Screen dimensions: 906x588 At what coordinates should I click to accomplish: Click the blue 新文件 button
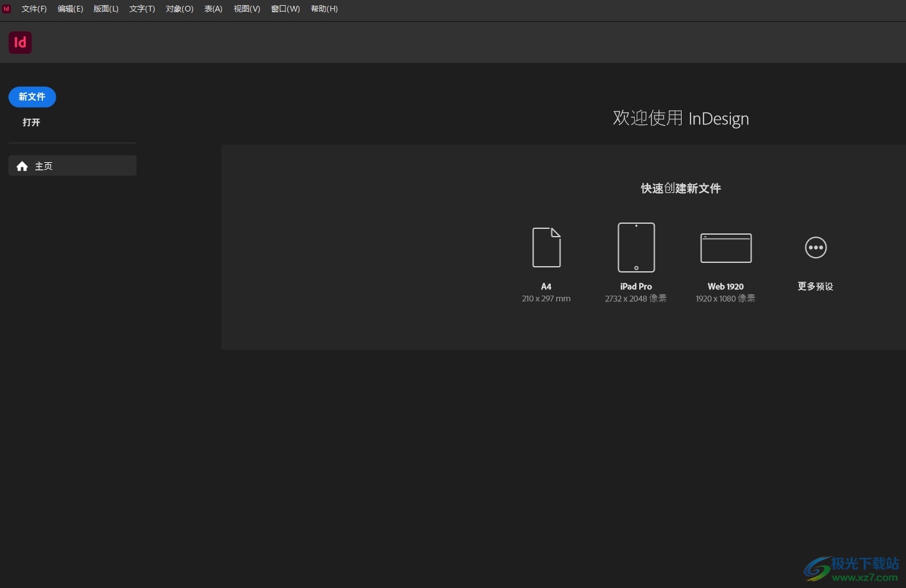[x=32, y=97]
